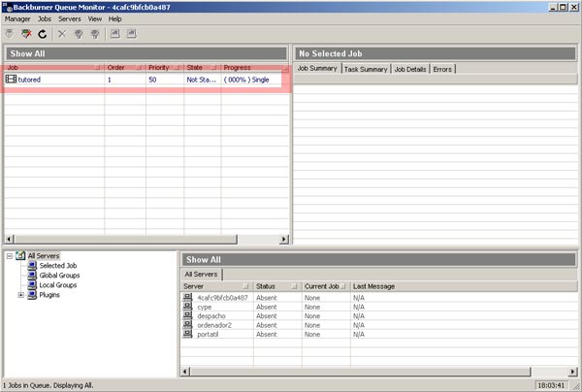The width and height of the screenshot is (582, 392).
Task: Sort by the Status column header
Action: tap(277, 286)
